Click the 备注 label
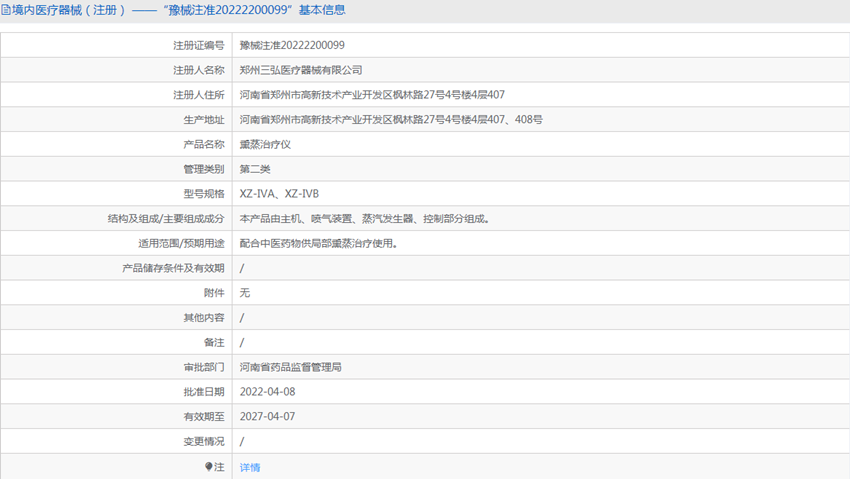 click(214, 342)
